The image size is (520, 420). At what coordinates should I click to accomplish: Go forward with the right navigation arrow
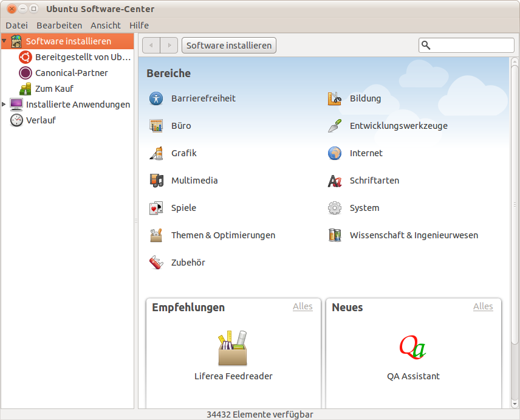(169, 46)
